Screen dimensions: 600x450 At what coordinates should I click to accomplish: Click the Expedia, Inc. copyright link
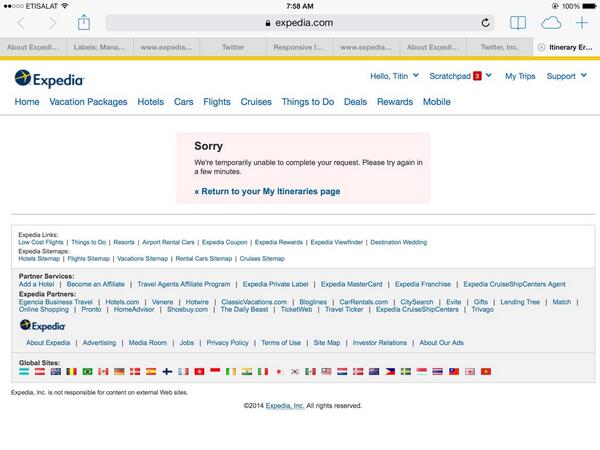point(285,406)
